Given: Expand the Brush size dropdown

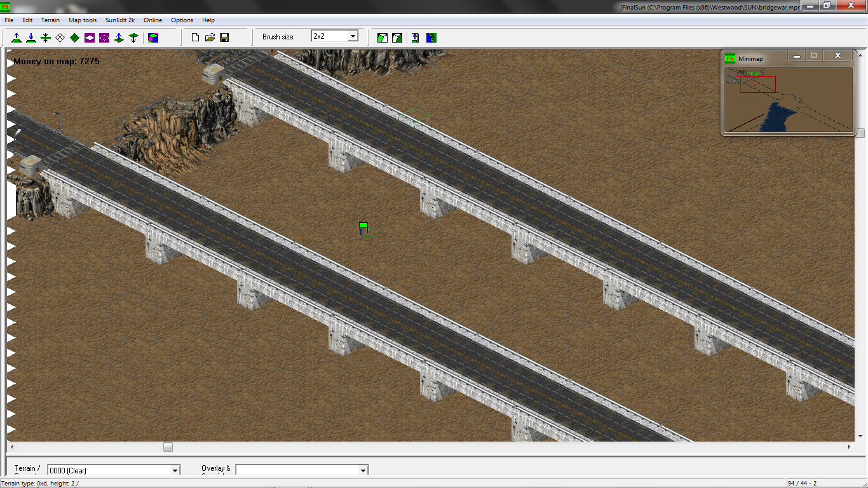Looking at the screenshot, I should click(x=353, y=36).
